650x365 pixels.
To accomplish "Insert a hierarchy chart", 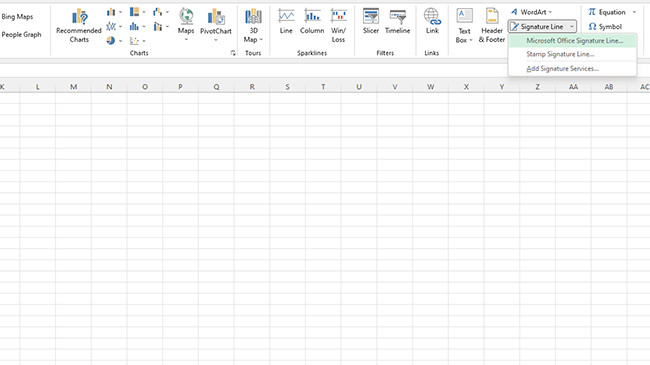I will coord(134,12).
